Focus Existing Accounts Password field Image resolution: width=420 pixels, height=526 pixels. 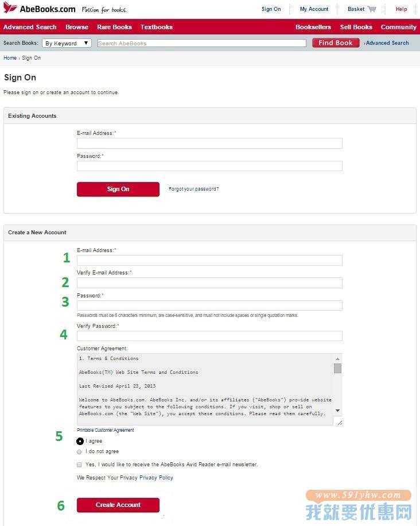(x=209, y=166)
